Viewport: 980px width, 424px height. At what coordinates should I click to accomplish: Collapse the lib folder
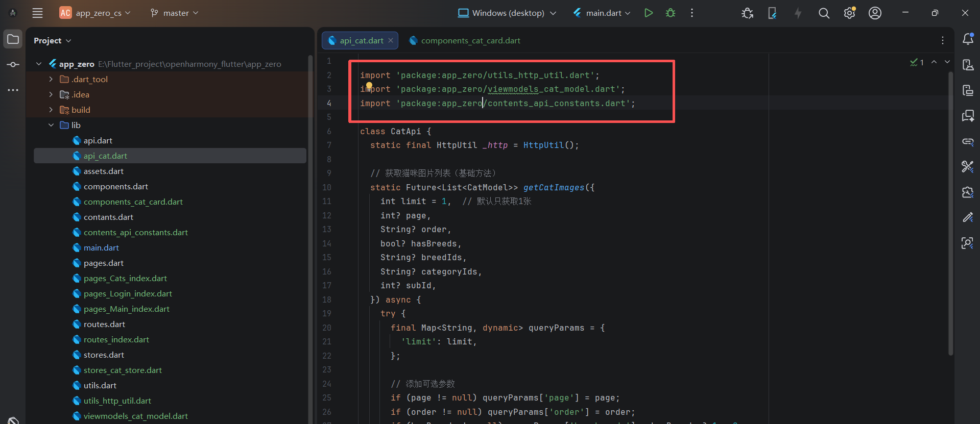(51, 125)
